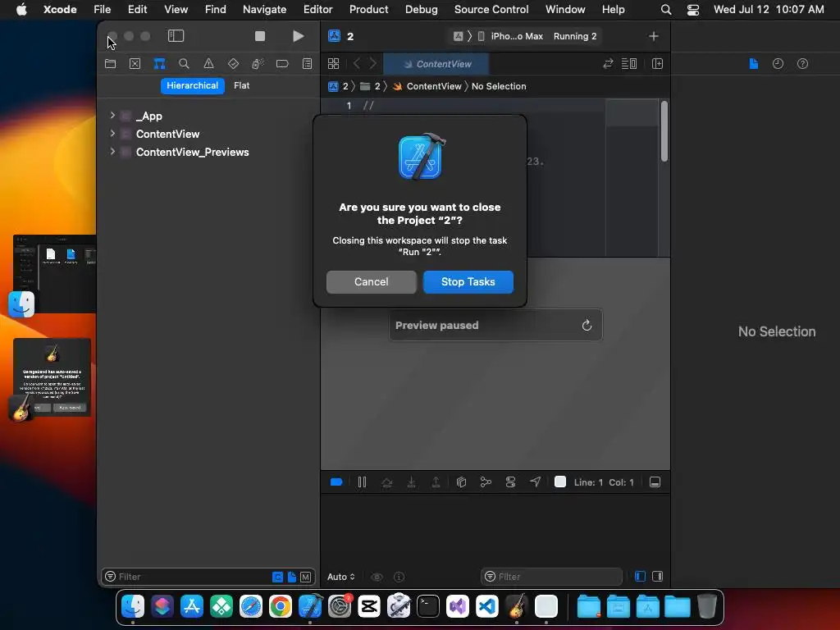The height and width of the screenshot is (630, 840).
Task: Open the Issue navigator warning icon
Action: 208,64
